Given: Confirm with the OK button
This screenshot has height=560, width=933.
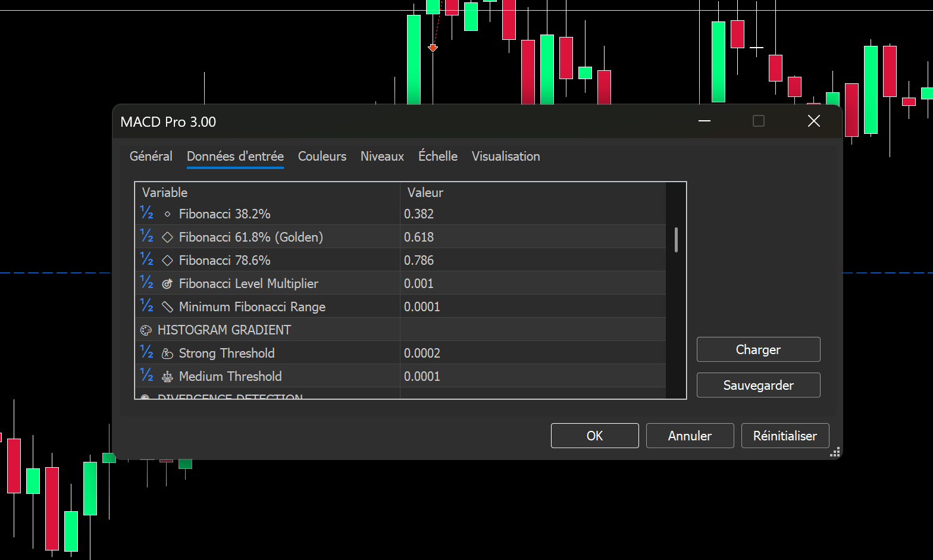Looking at the screenshot, I should point(594,436).
